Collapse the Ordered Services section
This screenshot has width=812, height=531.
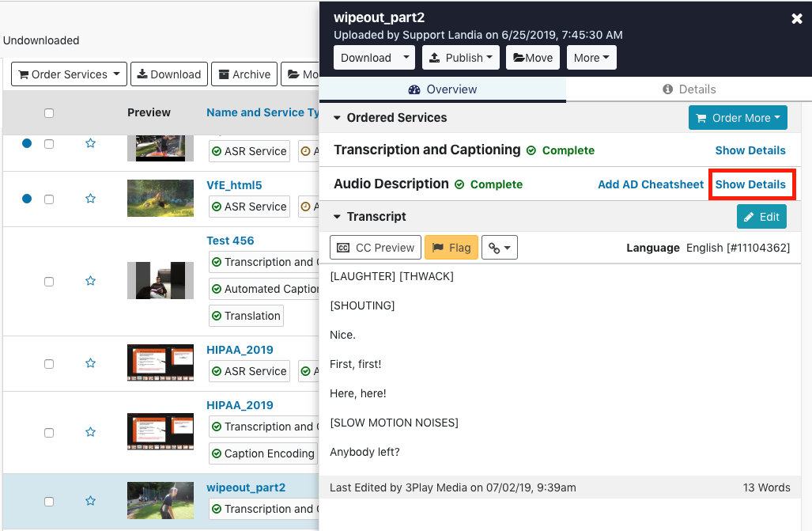click(337, 117)
